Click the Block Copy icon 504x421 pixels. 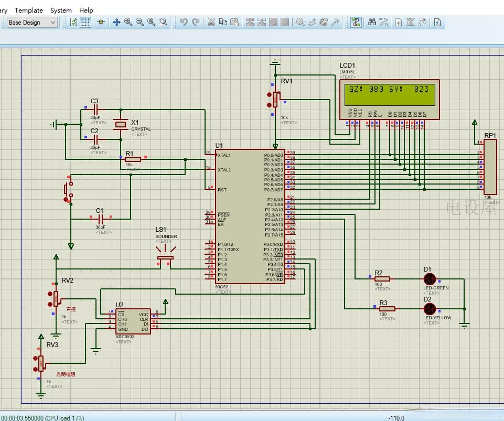250,22
